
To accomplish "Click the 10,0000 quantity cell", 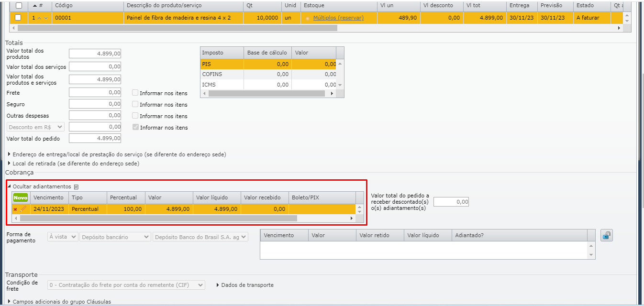I will (262, 18).
